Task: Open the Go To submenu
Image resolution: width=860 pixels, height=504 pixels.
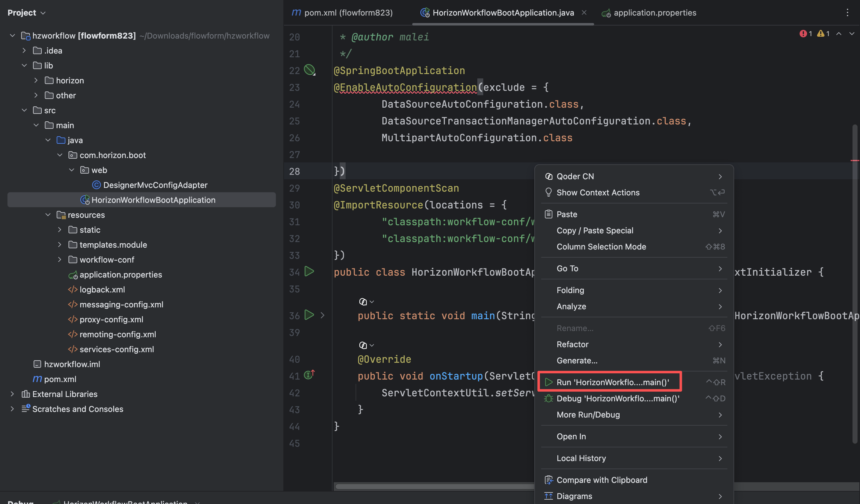Action: tap(634, 268)
